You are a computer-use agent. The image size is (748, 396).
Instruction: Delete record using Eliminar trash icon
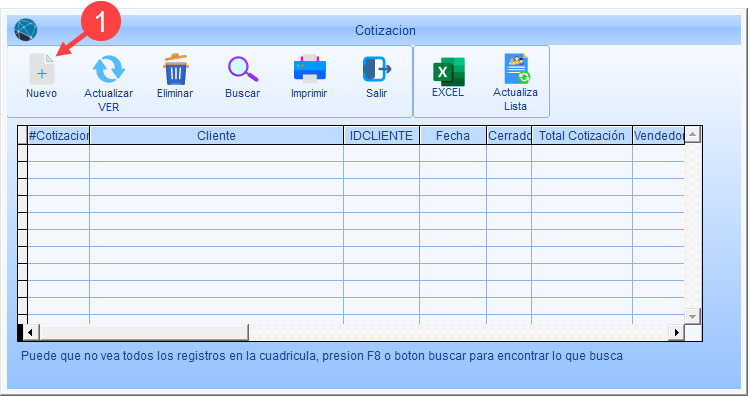tap(176, 69)
